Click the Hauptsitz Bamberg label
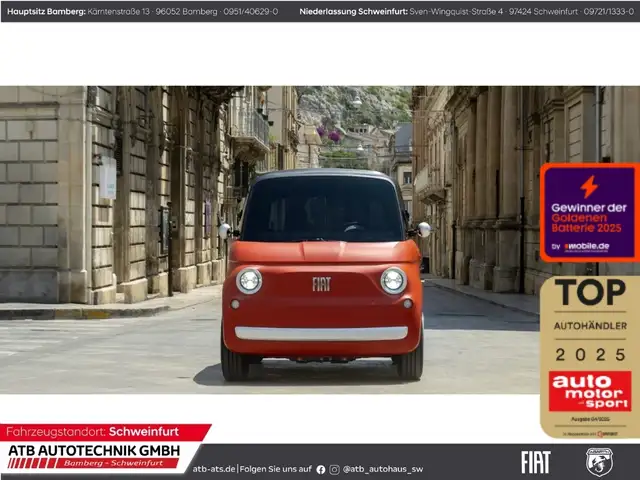The image size is (640, 480). [46, 11]
